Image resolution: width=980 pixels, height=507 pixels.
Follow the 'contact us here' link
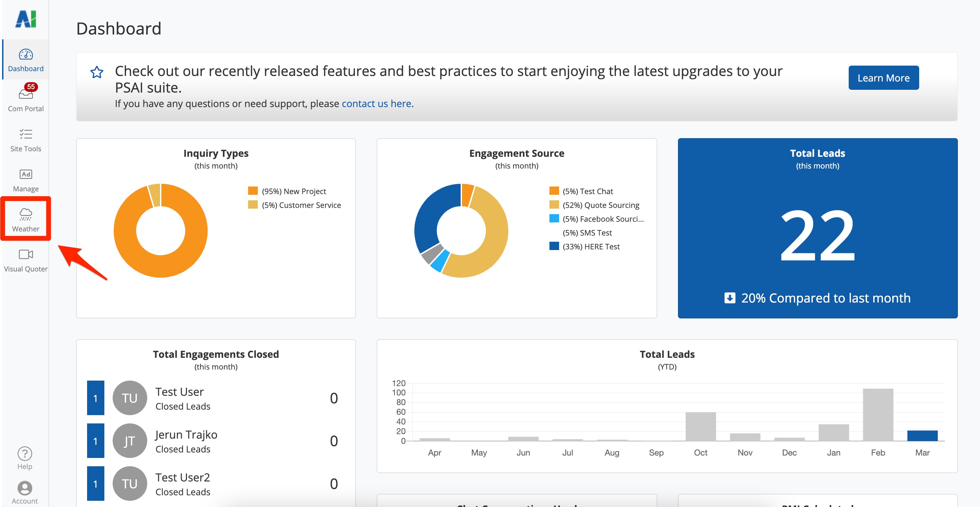[376, 104]
